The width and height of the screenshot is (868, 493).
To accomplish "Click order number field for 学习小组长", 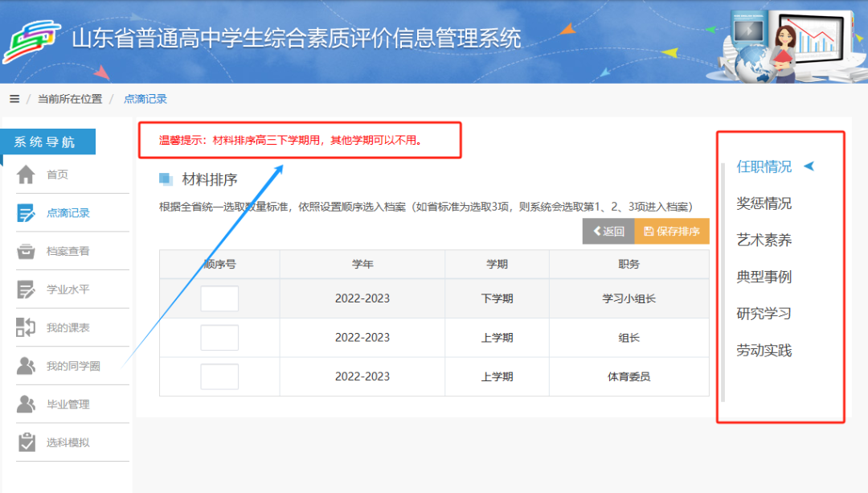I will tap(219, 298).
